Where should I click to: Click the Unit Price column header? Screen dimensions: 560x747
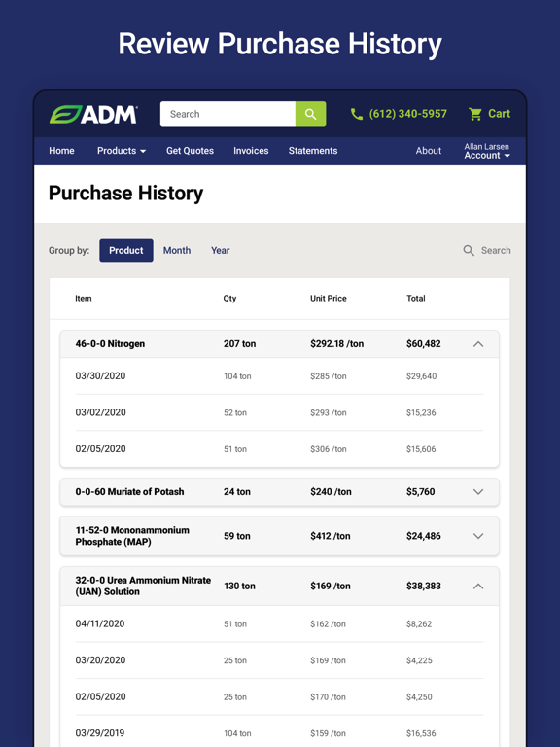click(328, 299)
